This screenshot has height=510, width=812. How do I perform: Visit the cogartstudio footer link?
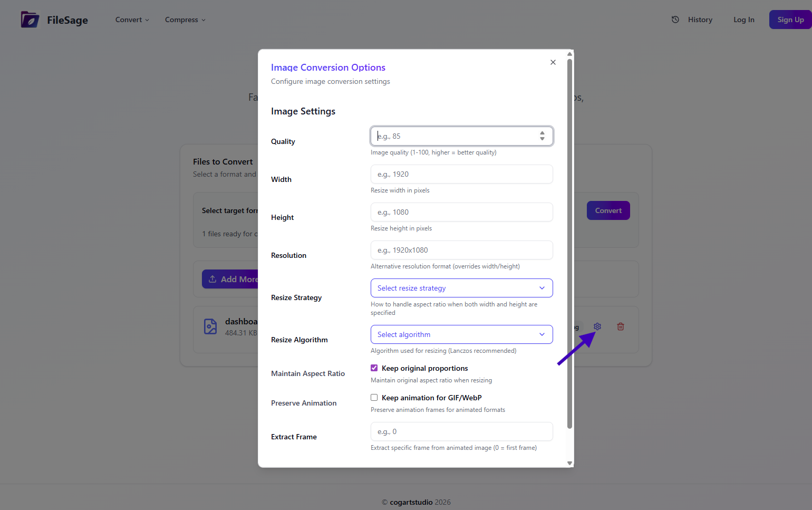point(410,502)
